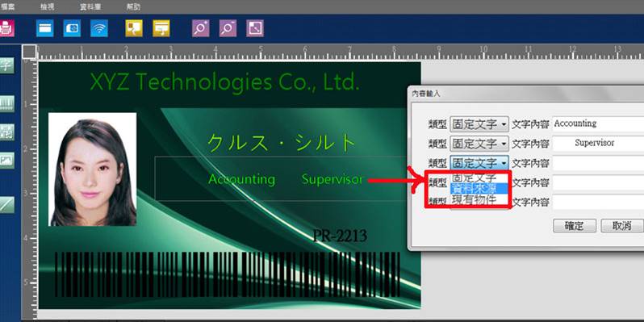The height and width of the screenshot is (322, 644).
Task: Click the text field containing Supervisor
Action: 598,144
